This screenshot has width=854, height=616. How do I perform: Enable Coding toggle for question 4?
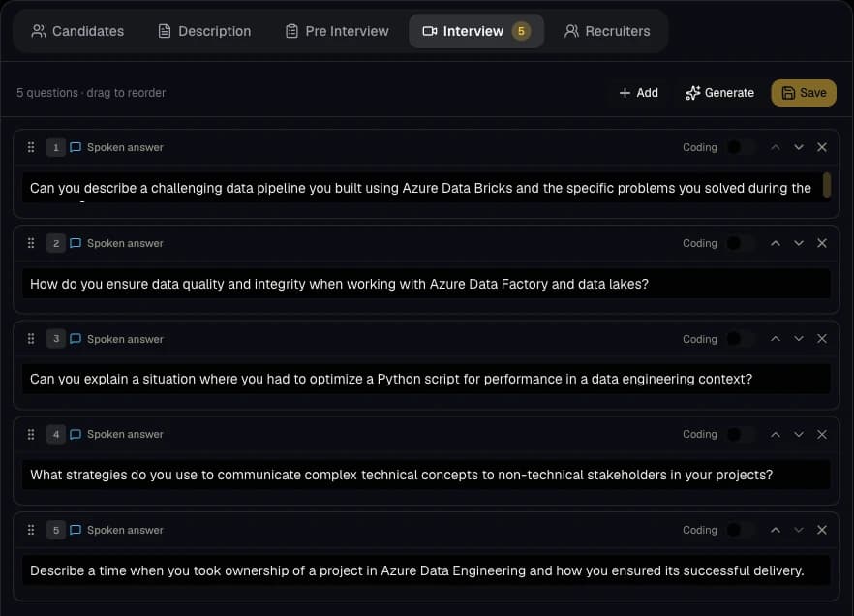coord(740,434)
